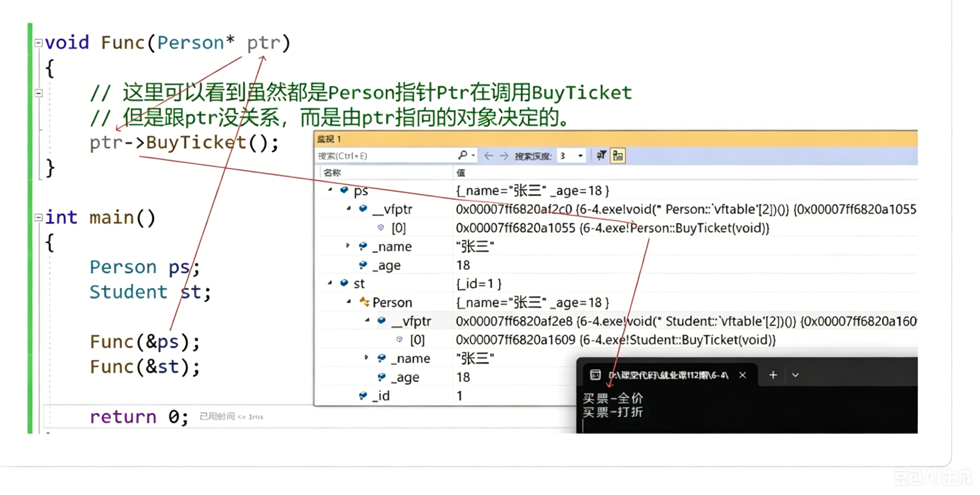Image resolution: width=980 pixels, height=495 pixels.
Task: Collapse the Person vftable __vfptr node
Action: tap(348, 208)
